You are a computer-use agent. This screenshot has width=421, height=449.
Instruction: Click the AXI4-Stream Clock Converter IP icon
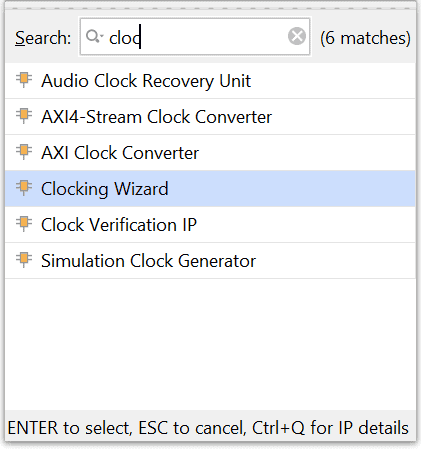pos(24,116)
